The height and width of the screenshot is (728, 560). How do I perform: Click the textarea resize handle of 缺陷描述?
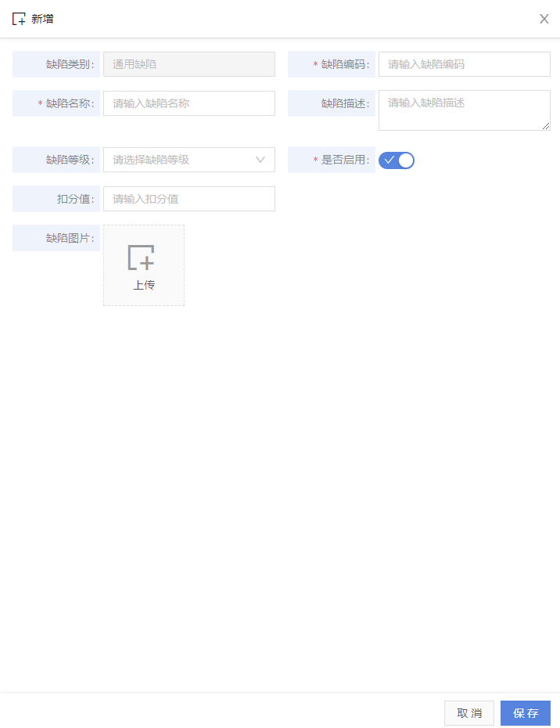pos(546,126)
